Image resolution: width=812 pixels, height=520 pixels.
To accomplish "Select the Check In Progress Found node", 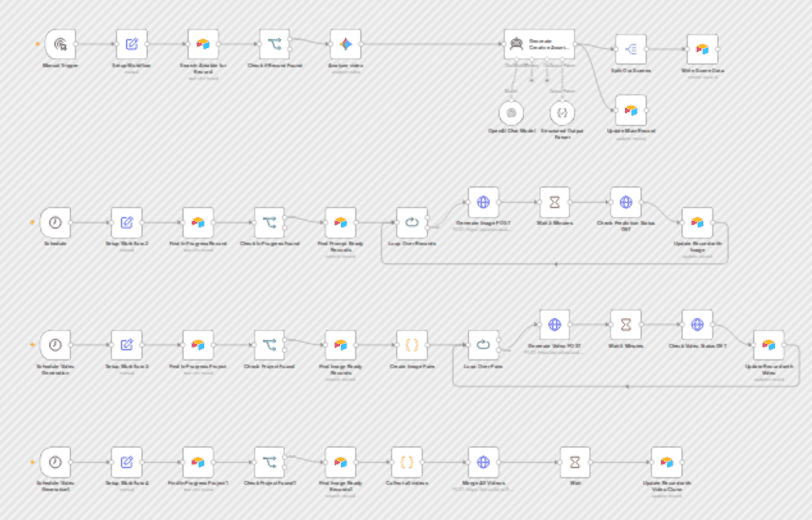I will (269, 222).
